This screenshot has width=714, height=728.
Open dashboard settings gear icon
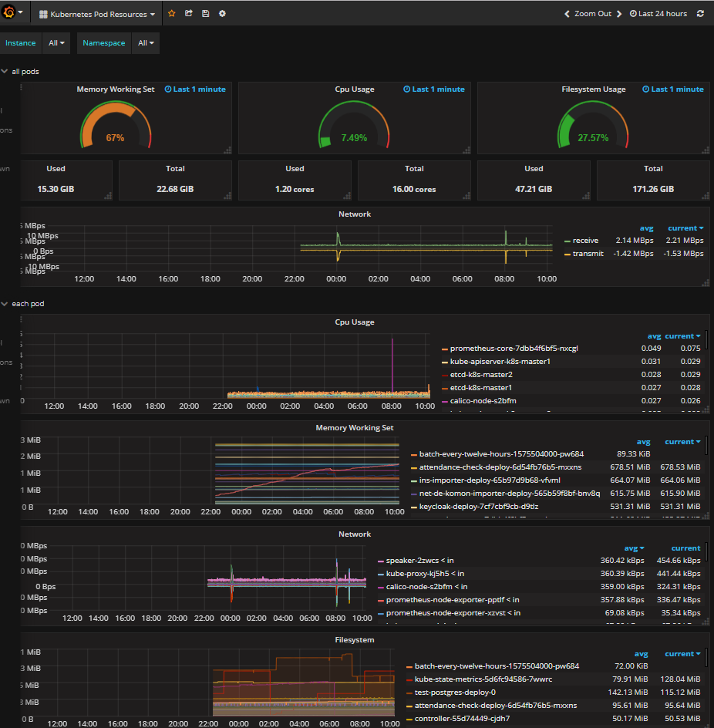tap(222, 14)
